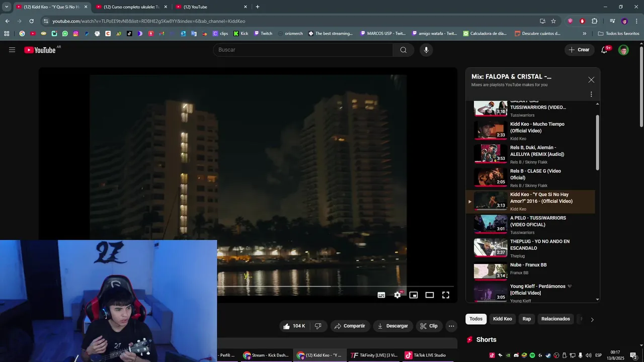The width and height of the screenshot is (644, 362).
Task: Go back with the browser back arrow
Action: [7, 21]
